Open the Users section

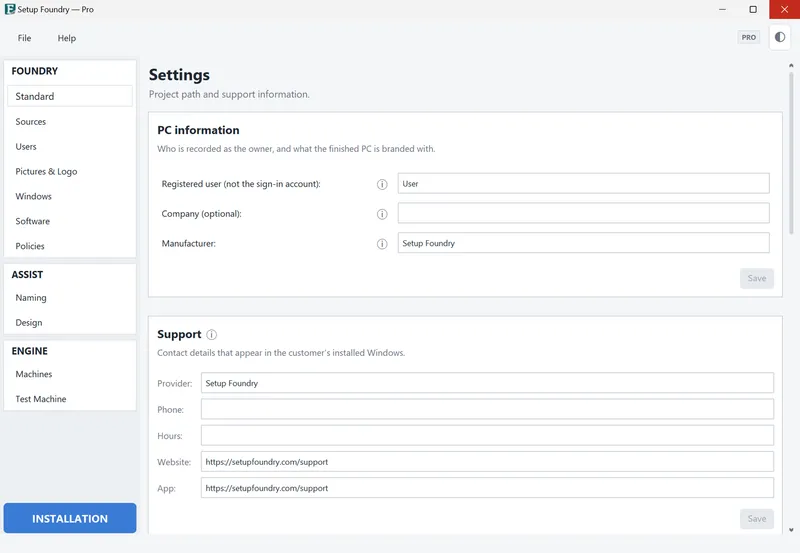[x=70, y=146]
